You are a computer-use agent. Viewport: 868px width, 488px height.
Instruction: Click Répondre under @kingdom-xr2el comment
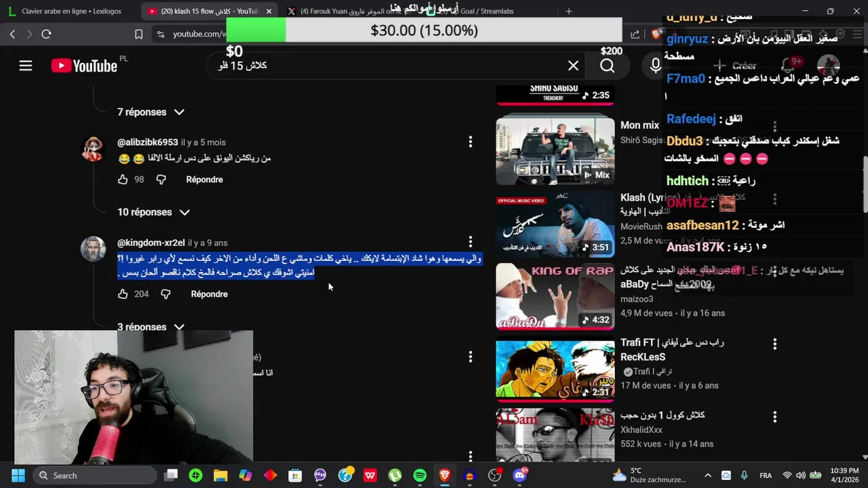(209, 294)
